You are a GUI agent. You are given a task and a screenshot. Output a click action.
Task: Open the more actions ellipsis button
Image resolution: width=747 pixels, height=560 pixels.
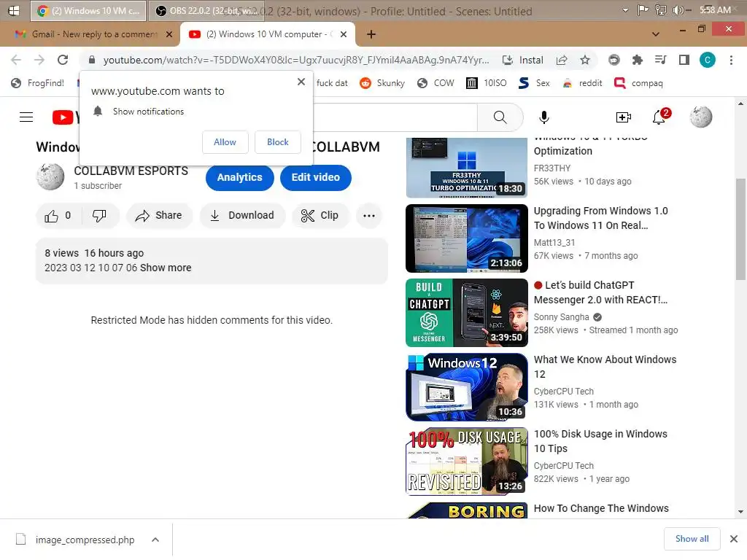point(368,216)
